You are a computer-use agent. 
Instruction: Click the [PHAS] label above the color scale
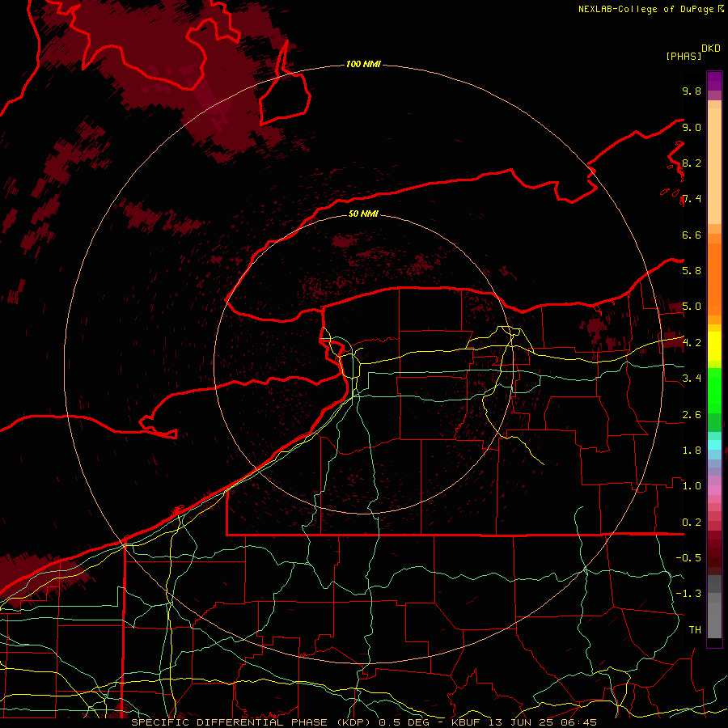pos(684,56)
